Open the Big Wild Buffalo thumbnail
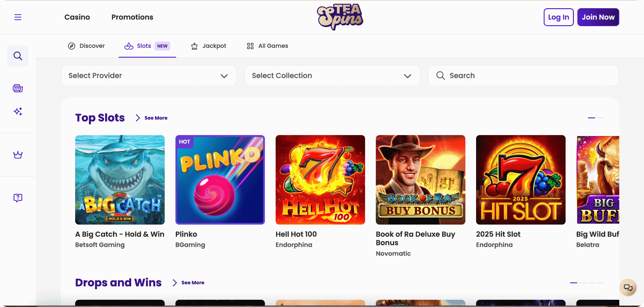644x307 pixels. (598, 180)
